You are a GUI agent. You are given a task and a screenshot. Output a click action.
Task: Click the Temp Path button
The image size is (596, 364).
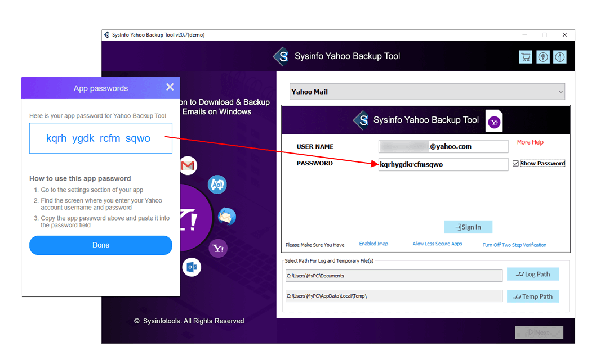pos(533,296)
